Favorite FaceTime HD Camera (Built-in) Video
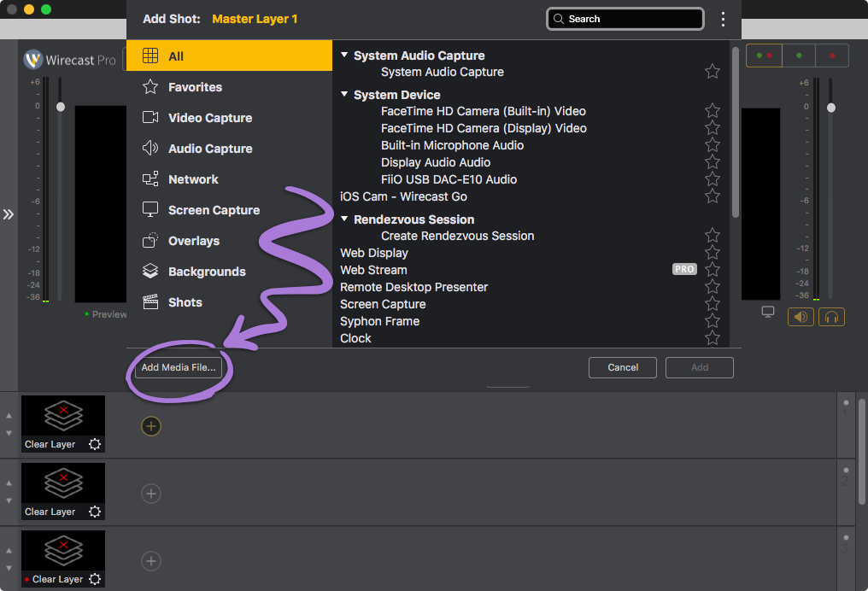This screenshot has height=591, width=868. click(x=713, y=111)
